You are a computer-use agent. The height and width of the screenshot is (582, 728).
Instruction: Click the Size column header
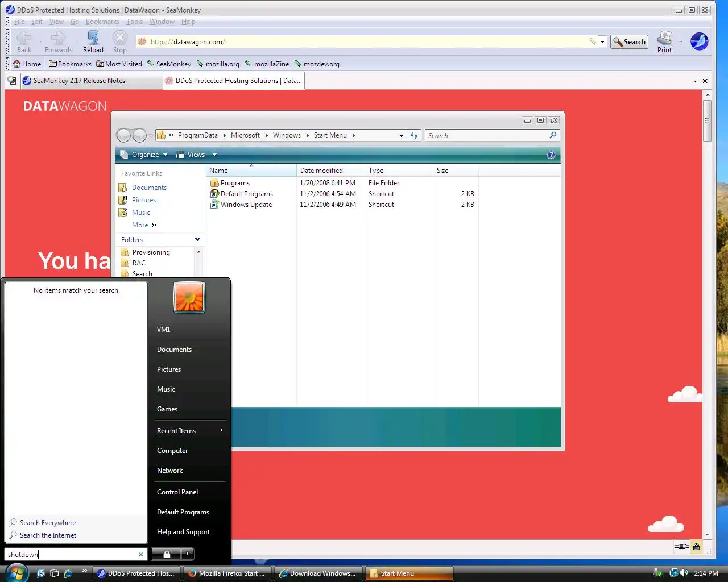(456, 171)
